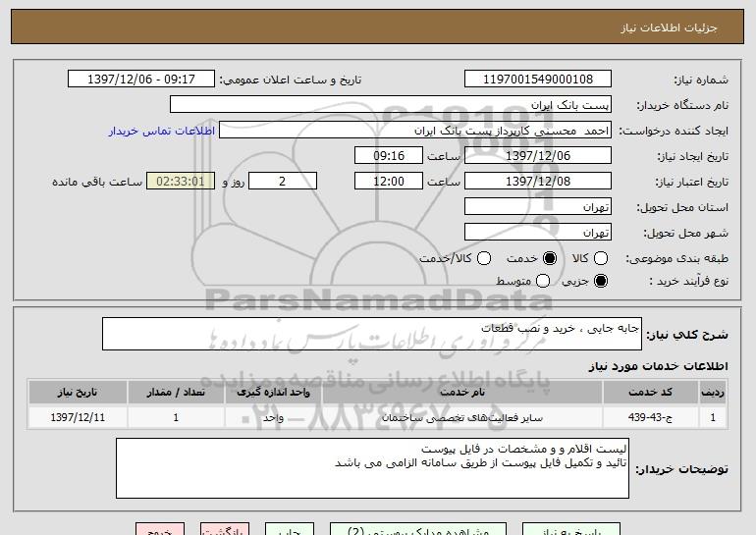
Task: Select the جزیی purchase process radio
Action: coord(601,281)
